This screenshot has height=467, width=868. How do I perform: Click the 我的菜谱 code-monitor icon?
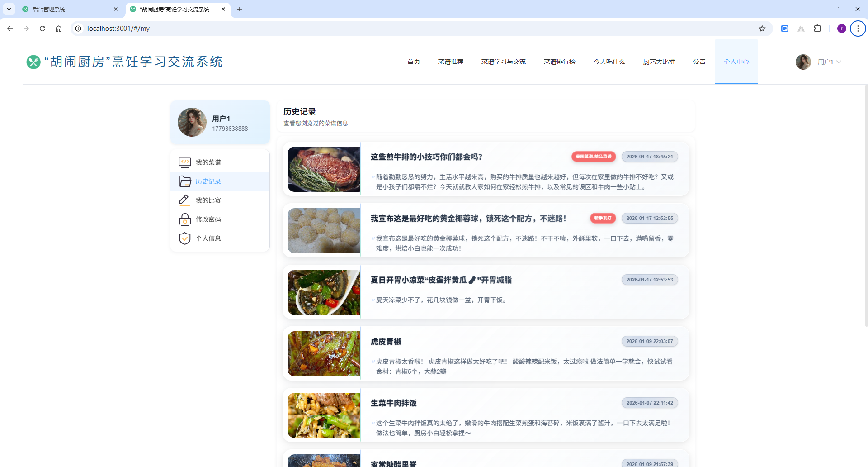(x=184, y=162)
